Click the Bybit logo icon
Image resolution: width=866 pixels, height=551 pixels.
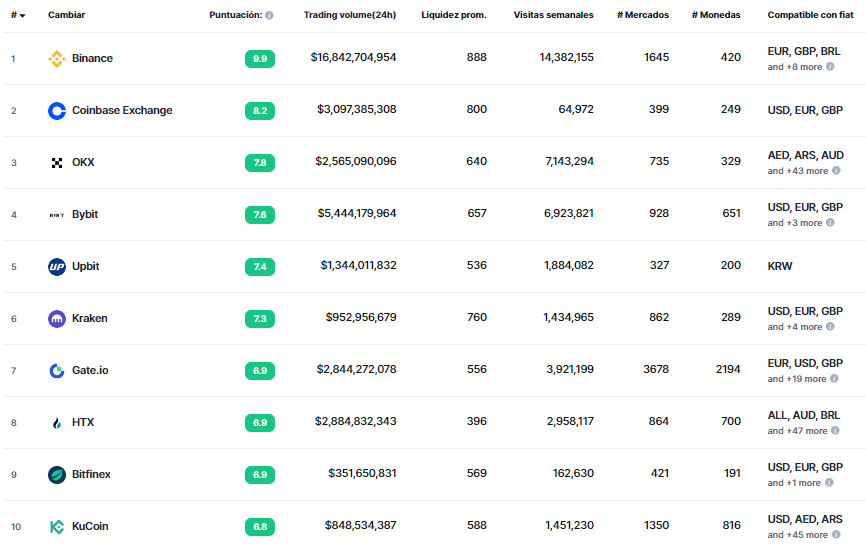pos(57,215)
